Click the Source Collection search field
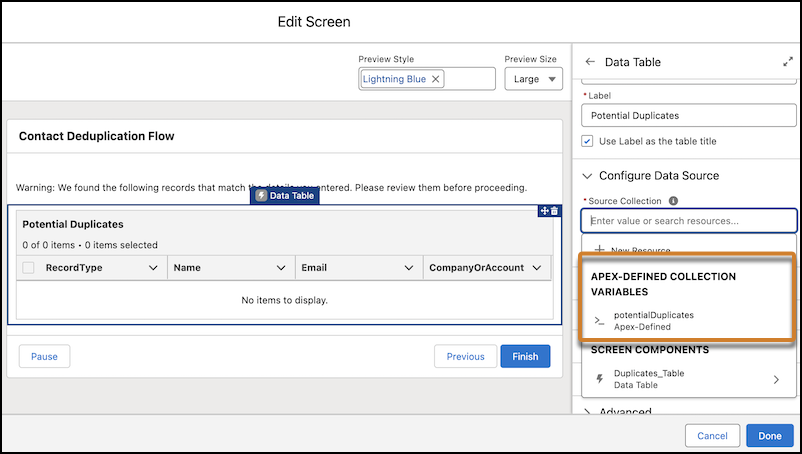802x454 pixels. [688, 220]
